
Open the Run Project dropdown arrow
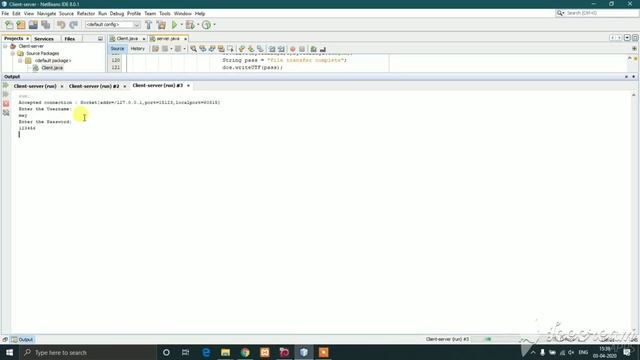[182, 25]
